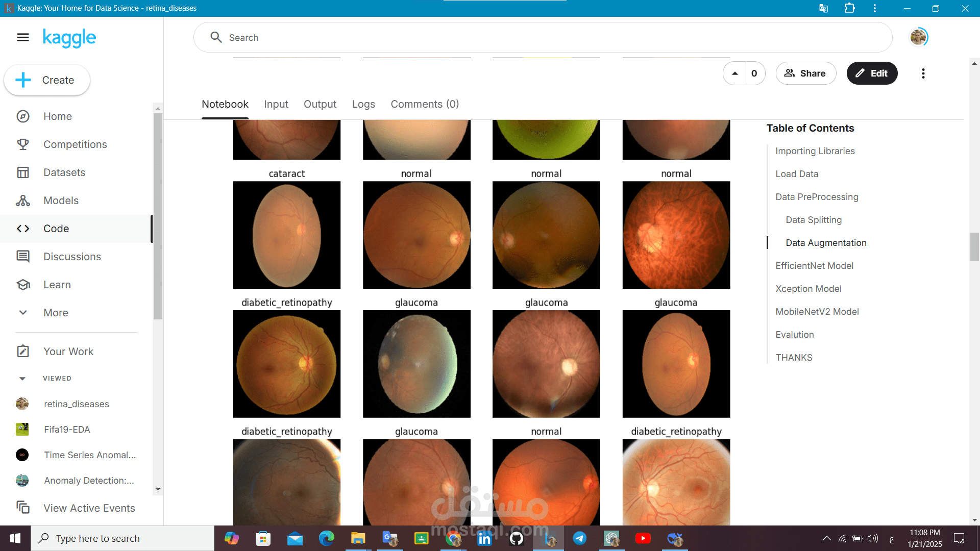Show hidden system tray icons

826,538
